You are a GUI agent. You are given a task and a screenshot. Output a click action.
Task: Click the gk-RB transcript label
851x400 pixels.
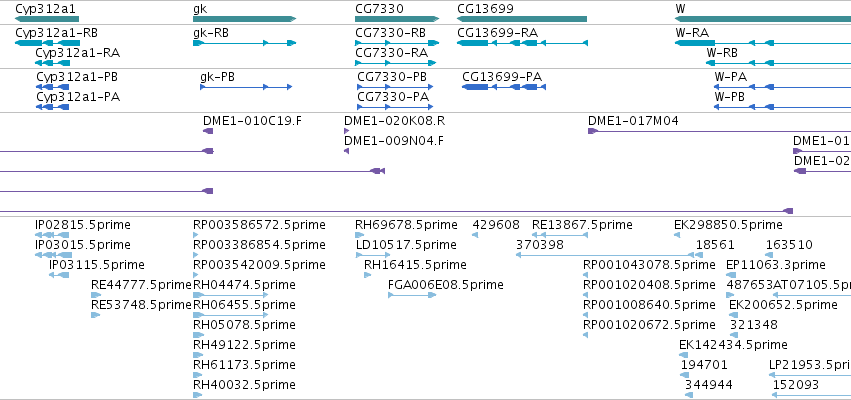pos(211,33)
